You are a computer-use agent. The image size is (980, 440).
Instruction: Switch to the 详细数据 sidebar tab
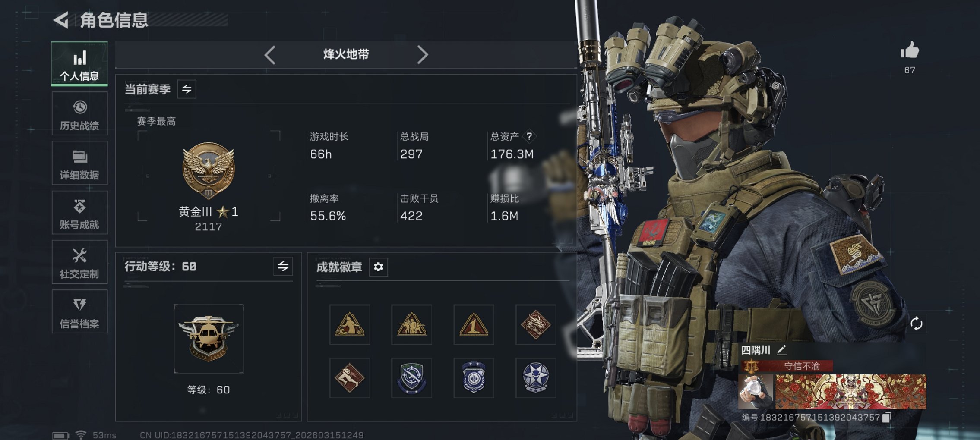[79, 163]
